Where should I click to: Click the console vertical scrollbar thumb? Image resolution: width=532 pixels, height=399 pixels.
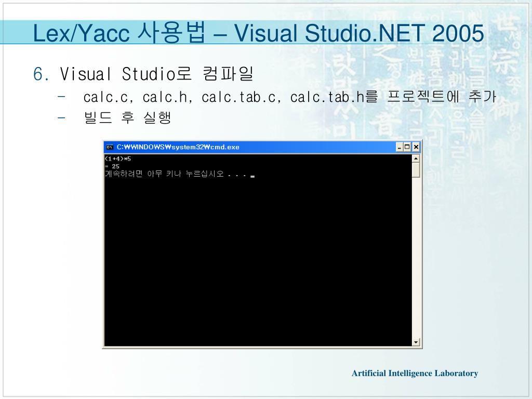tap(416, 170)
